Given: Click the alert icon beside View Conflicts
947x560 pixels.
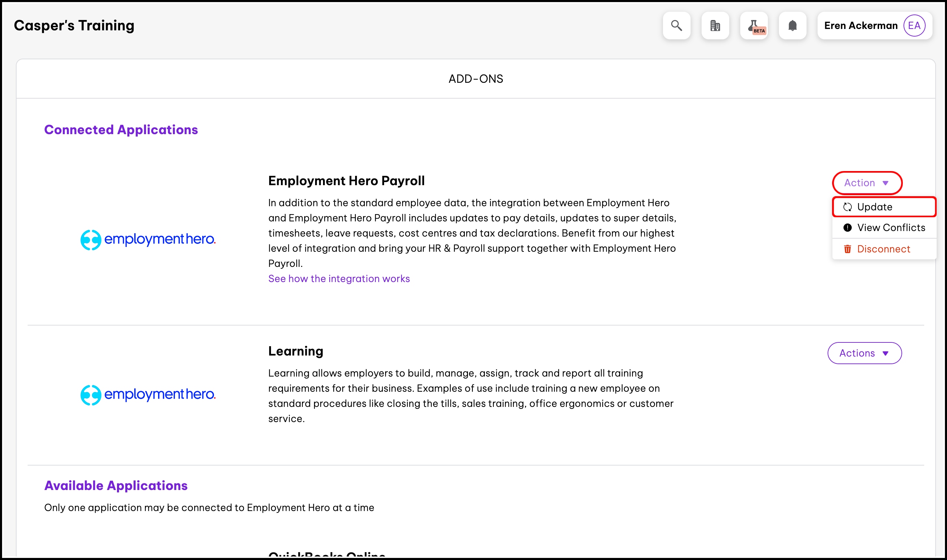Looking at the screenshot, I should [848, 228].
